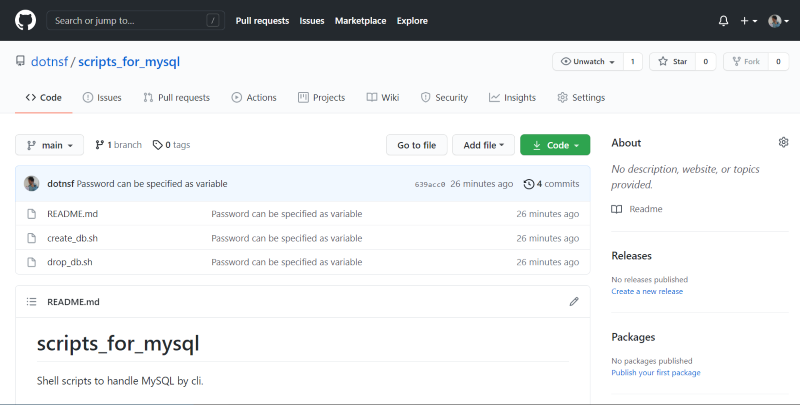View the 0 tags link
This screenshot has height=405, width=800.
click(x=171, y=145)
